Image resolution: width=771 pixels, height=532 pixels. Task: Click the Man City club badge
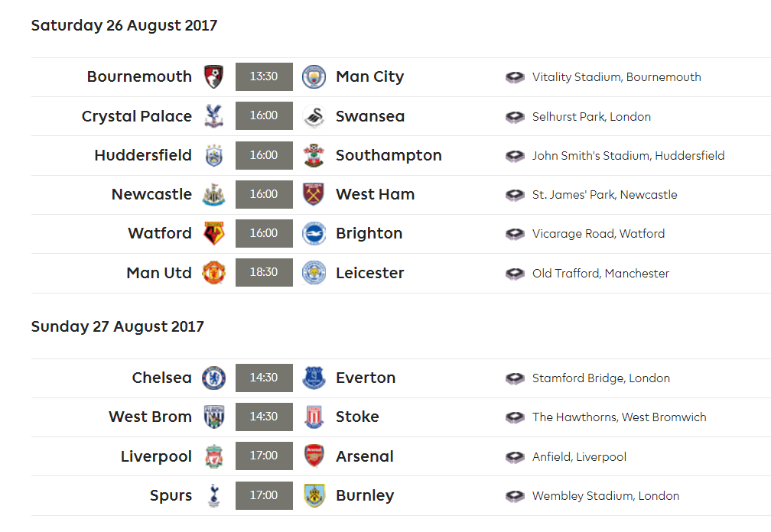(x=314, y=76)
